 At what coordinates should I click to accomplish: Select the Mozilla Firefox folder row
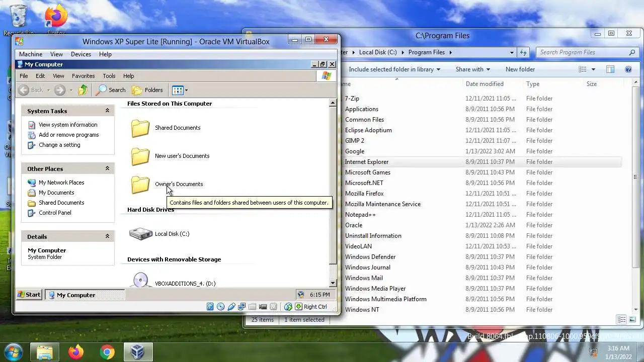tap(481, 194)
